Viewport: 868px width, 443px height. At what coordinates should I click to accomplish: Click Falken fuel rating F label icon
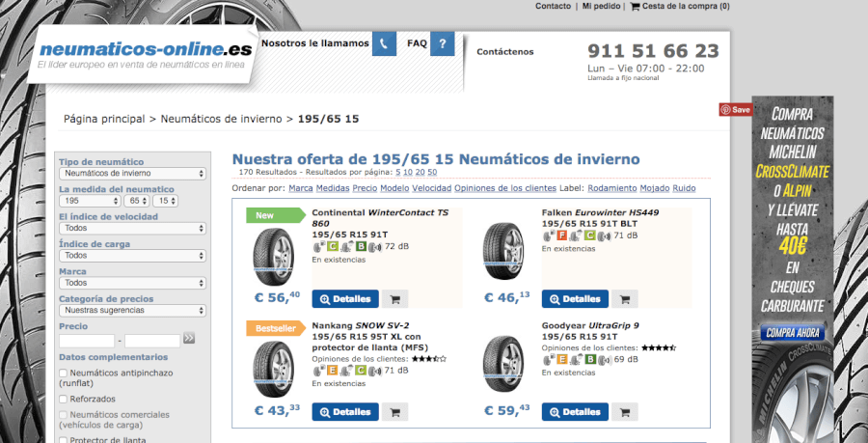click(562, 235)
